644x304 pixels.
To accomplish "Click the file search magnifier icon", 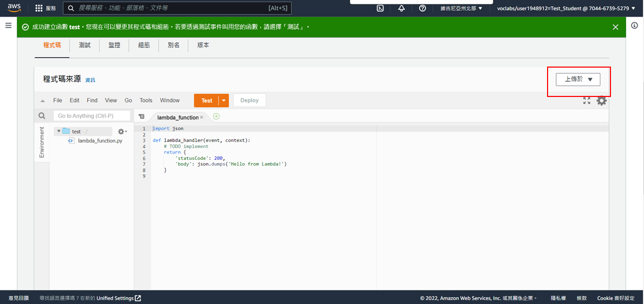I will pos(42,116).
